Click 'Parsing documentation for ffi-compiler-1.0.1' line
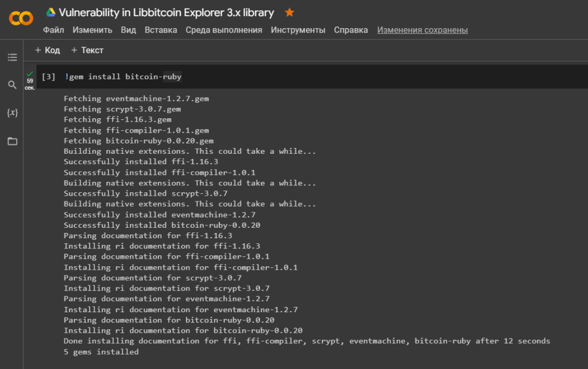 [x=167, y=257]
